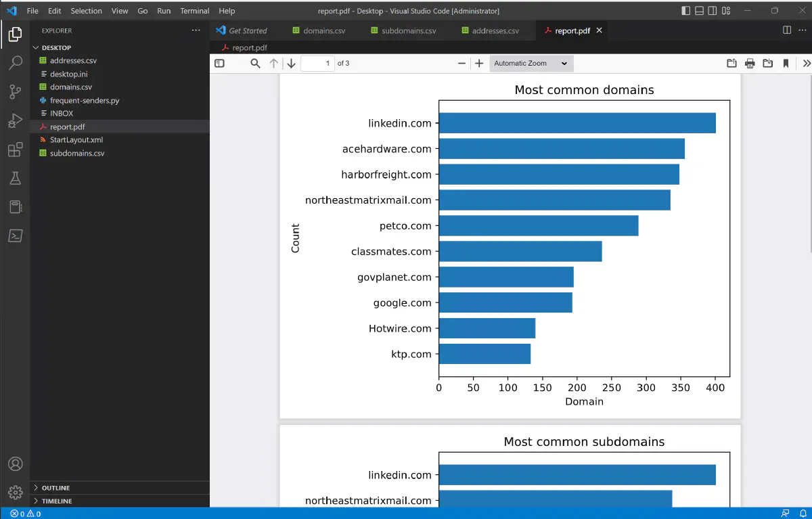The height and width of the screenshot is (519, 812).
Task: Close the report.pdf tab
Action: click(599, 30)
